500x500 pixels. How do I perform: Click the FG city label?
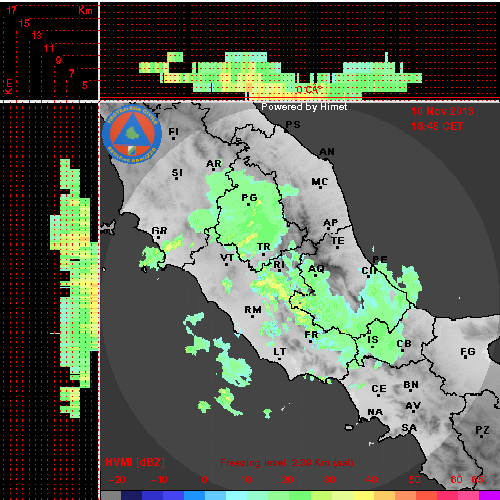tap(468, 351)
